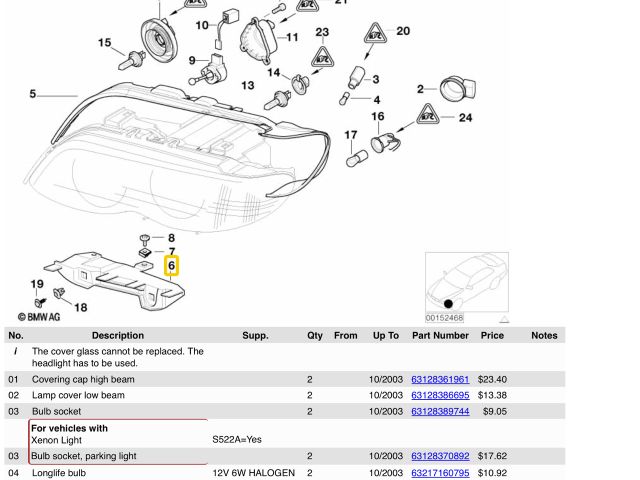This screenshot has height=480, width=640.
Task: Open part number link 63128386695
Action: coord(440,395)
